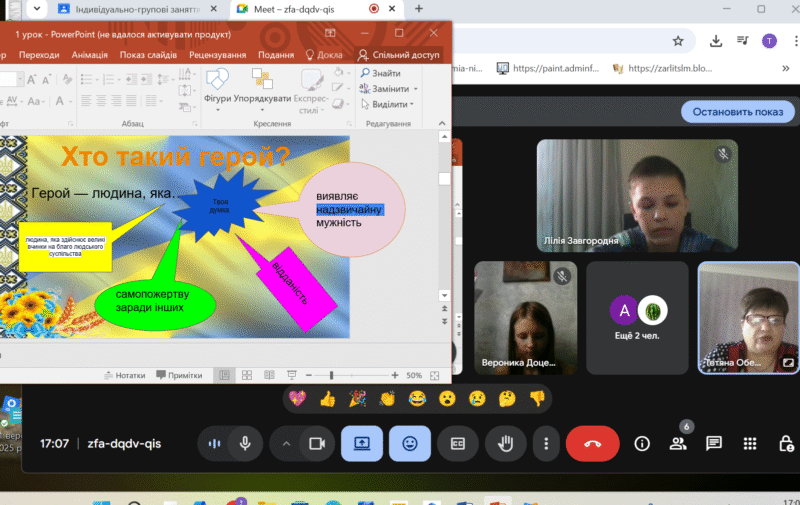Click the raise hand icon
800x505 pixels.
pyautogui.click(x=507, y=443)
